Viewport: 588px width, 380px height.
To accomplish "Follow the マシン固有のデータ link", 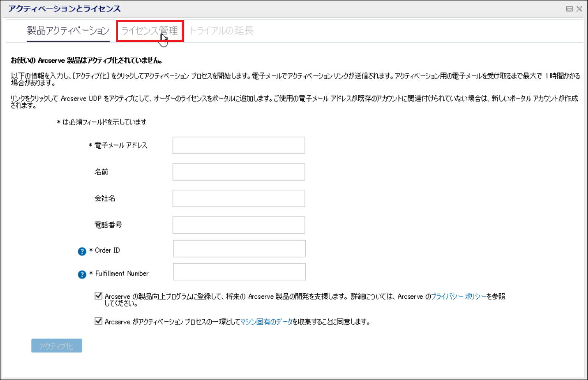I will tap(266, 322).
